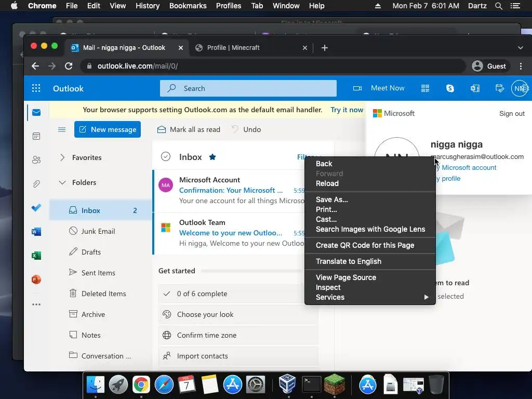This screenshot has width=532, height=399.
Task: Click Mark all as read
Action: (x=189, y=129)
